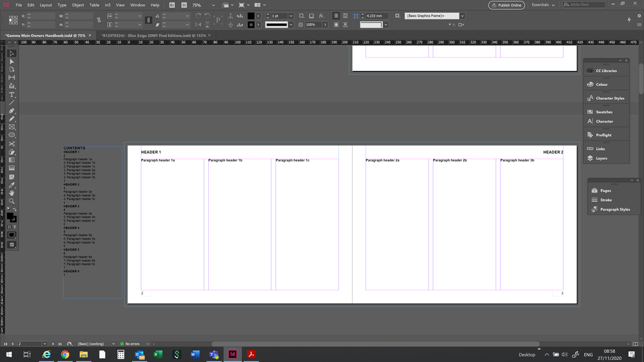The width and height of the screenshot is (644, 362).
Task: Open the Essentials workspace switcher
Action: pyautogui.click(x=543, y=5)
